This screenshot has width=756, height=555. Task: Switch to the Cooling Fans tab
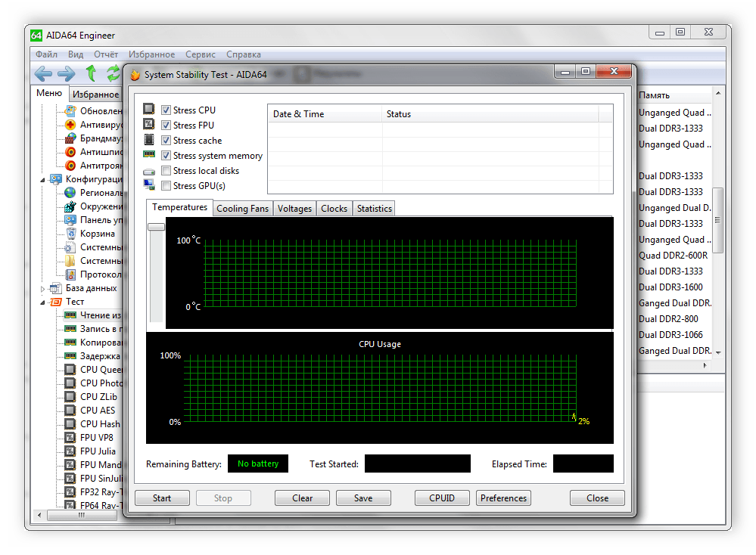(242, 209)
